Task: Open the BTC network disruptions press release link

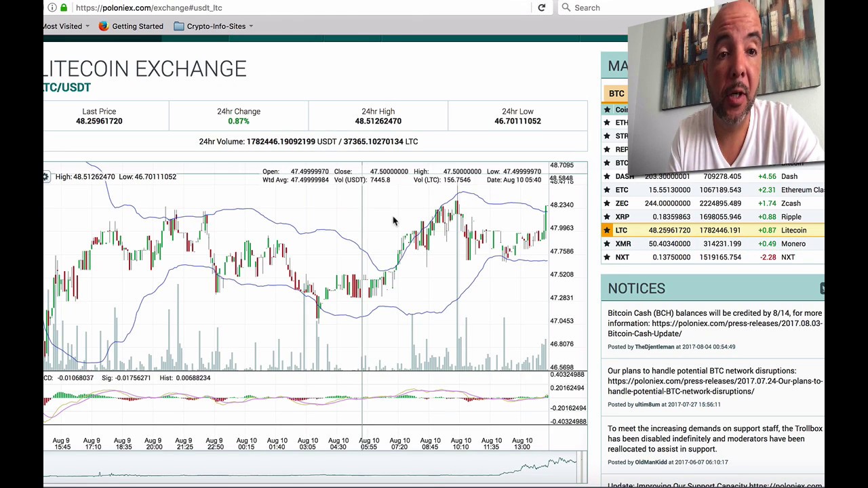Action: 715,386
